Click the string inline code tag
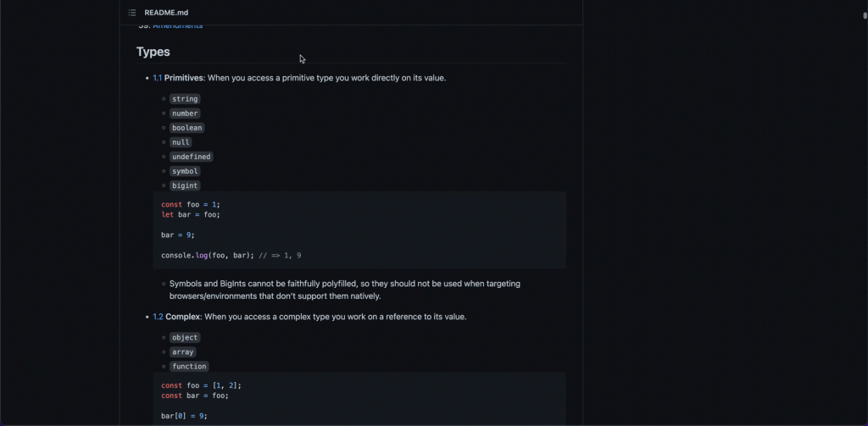The height and width of the screenshot is (426, 868). point(185,99)
